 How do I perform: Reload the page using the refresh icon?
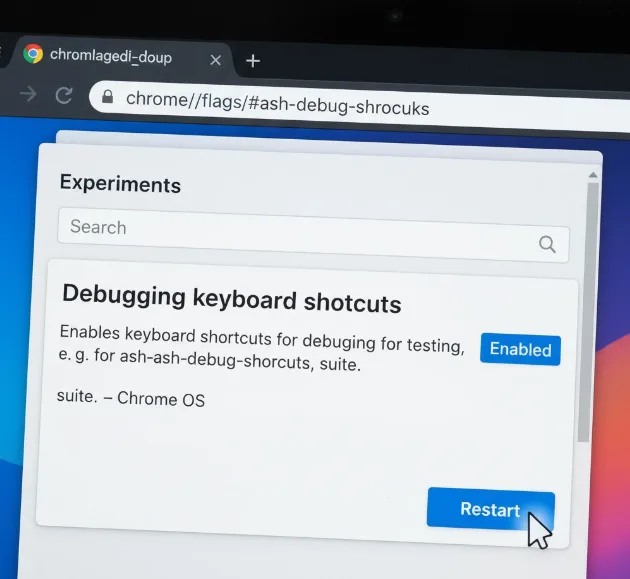(64, 96)
